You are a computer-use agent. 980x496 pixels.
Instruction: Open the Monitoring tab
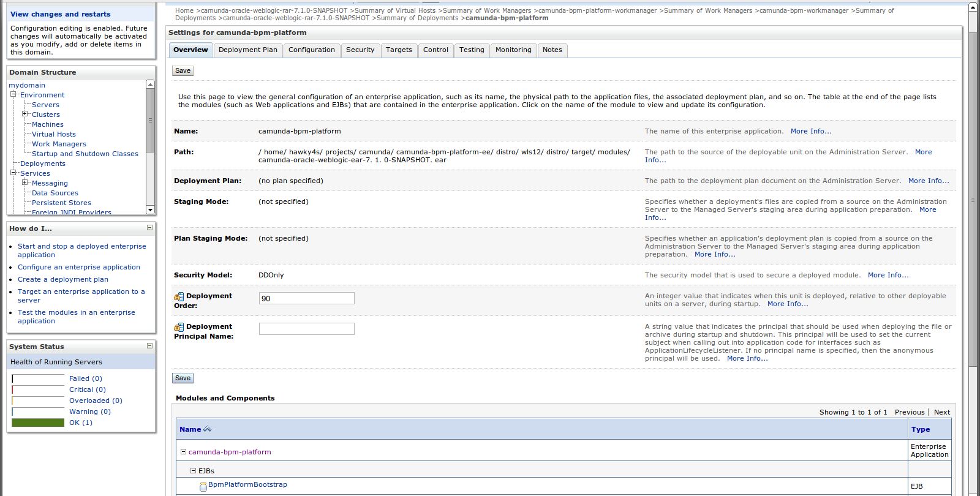513,50
